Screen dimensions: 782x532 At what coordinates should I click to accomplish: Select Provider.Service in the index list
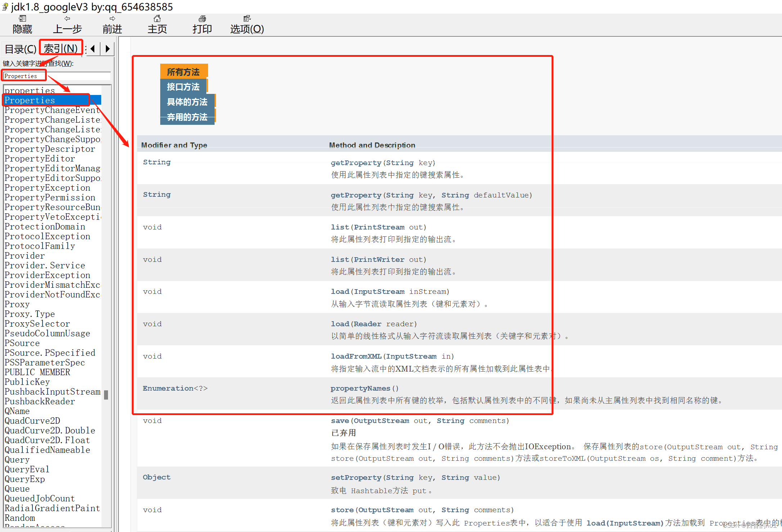(45, 265)
